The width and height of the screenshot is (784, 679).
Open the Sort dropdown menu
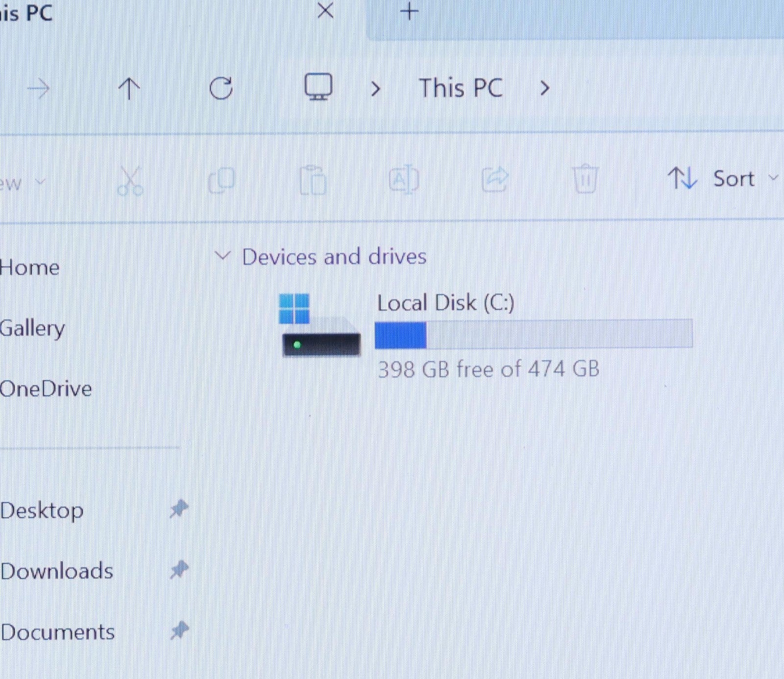[x=720, y=178]
